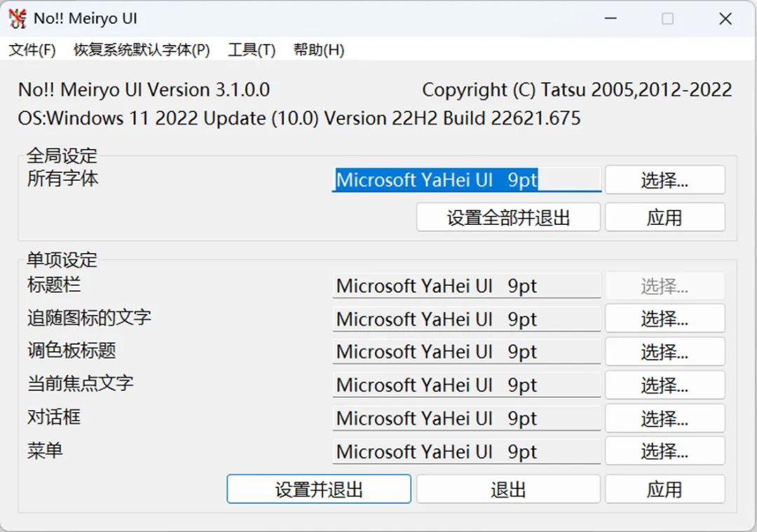Click 选择... for 对话框

664,418
